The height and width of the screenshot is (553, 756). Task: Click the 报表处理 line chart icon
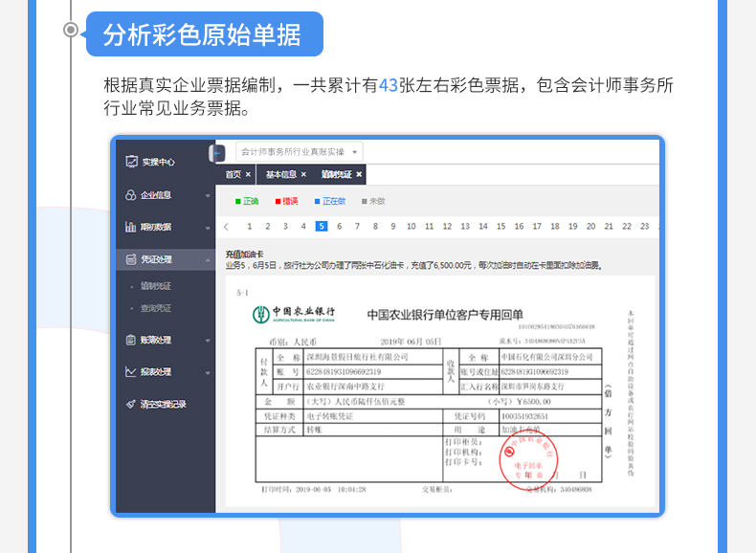point(131,371)
